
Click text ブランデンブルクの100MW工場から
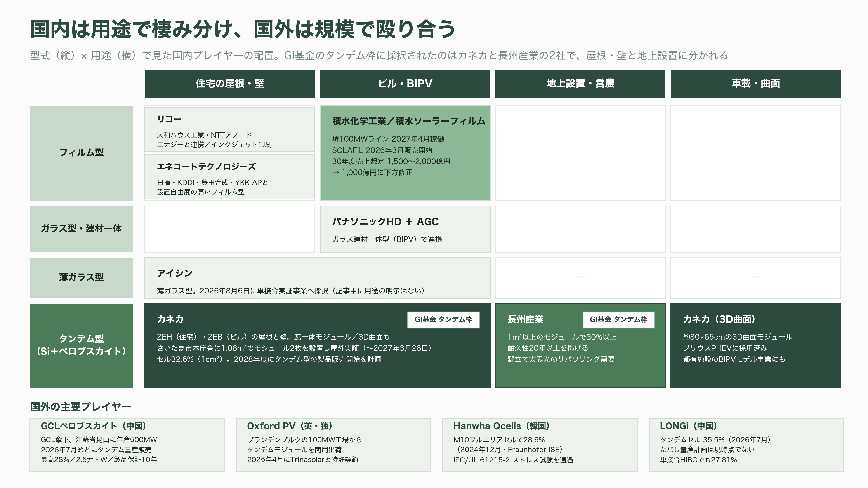(305, 439)
